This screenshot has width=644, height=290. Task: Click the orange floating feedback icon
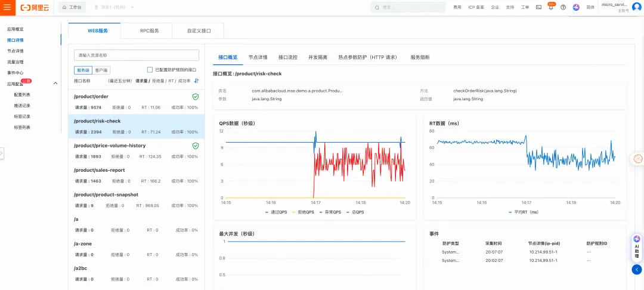[638, 159]
